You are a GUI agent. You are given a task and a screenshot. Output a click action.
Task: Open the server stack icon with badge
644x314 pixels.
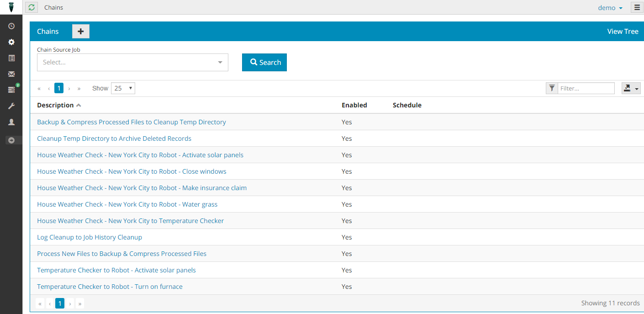tap(11, 90)
